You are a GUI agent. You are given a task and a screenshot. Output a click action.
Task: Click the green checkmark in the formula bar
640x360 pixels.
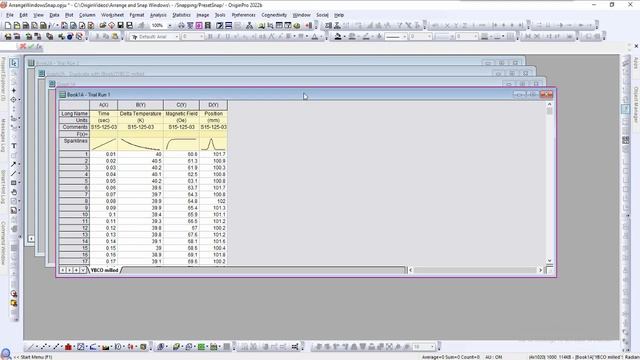tap(31, 47)
